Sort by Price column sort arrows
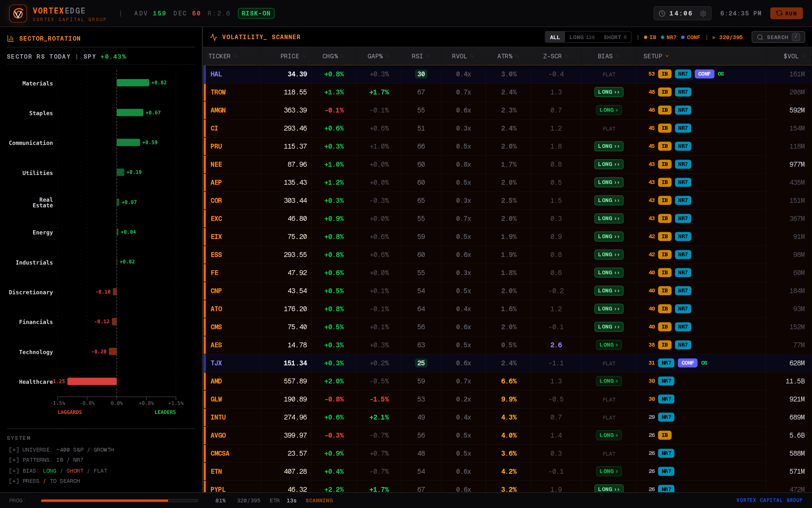Viewport: 812px width, 508px height. pos(304,56)
